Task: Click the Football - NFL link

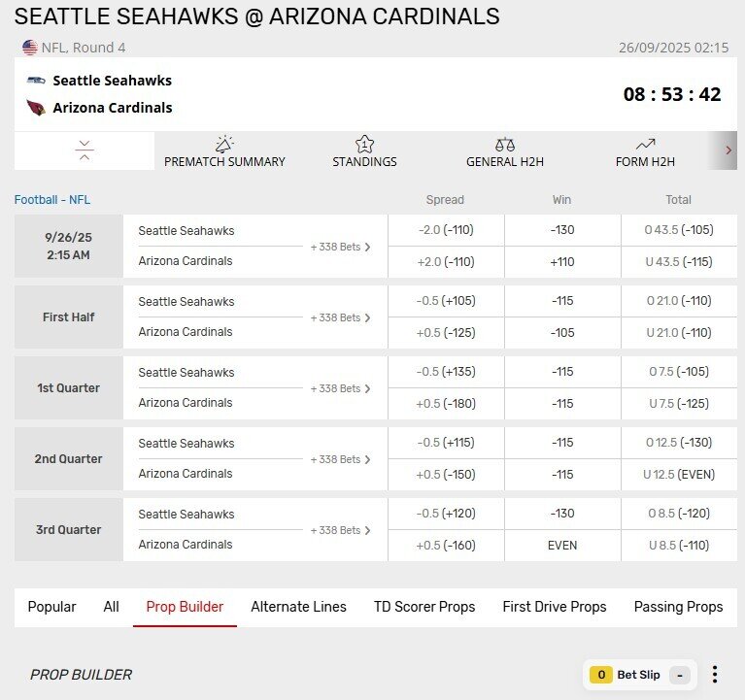Action: 52,200
